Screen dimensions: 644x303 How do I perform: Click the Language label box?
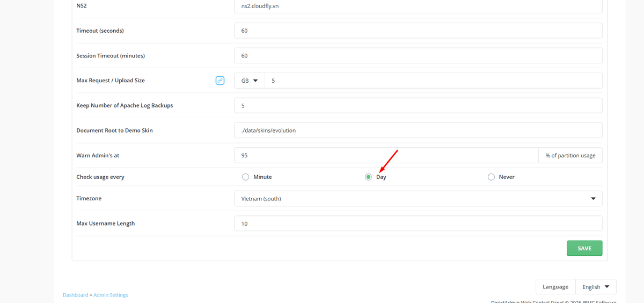(555, 287)
